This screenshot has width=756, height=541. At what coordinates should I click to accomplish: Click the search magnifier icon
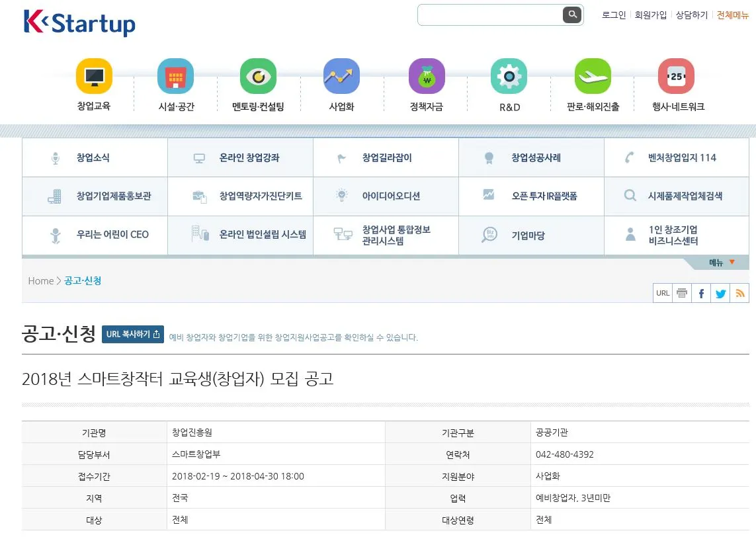point(571,14)
